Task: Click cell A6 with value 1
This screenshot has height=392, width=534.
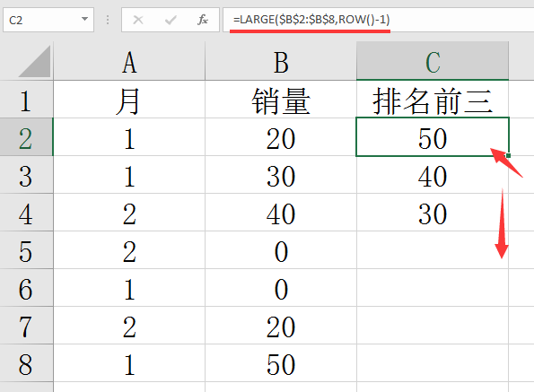Action: coord(129,288)
